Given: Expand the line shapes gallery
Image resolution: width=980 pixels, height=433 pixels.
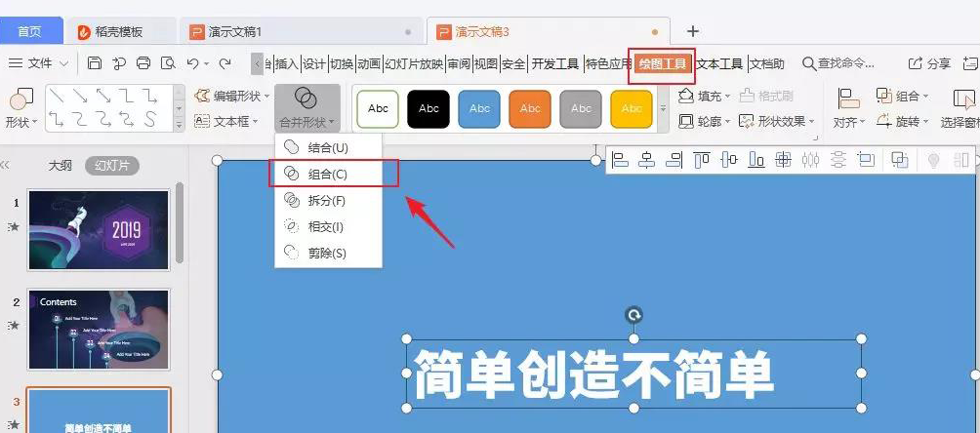Looking at the screenshot, I should (x=179, y=124).
